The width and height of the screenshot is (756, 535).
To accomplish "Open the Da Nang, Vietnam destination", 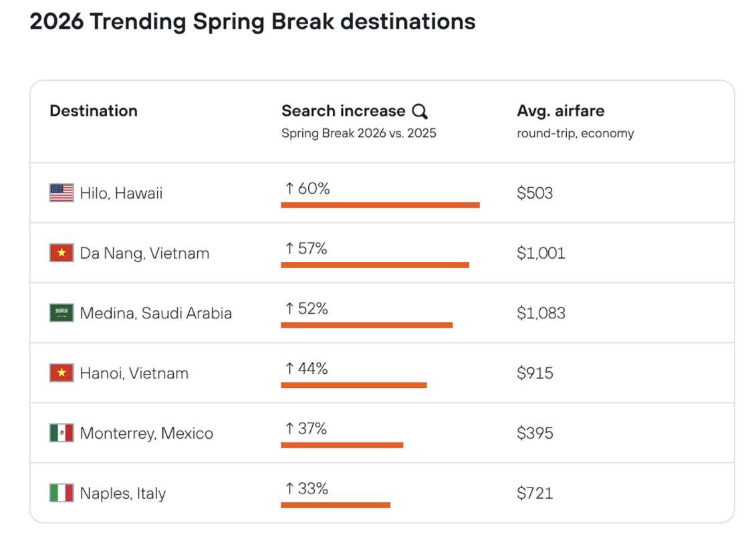I will (144, 253).
